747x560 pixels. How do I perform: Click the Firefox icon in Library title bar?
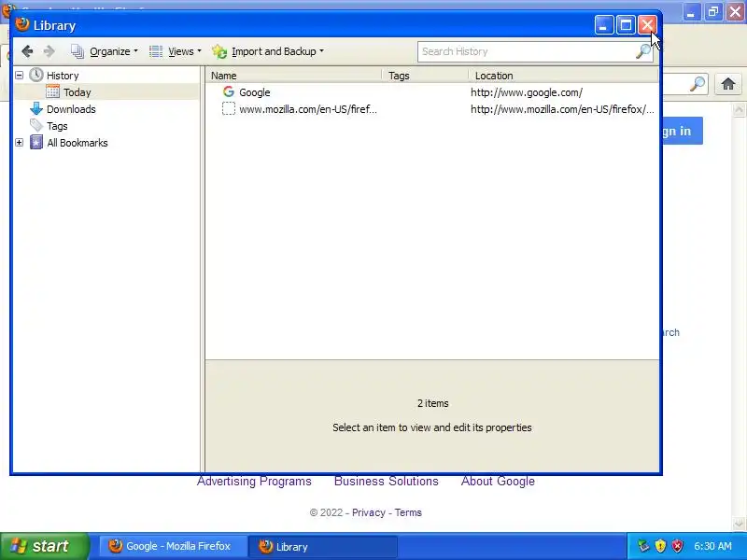coord(21,24)
